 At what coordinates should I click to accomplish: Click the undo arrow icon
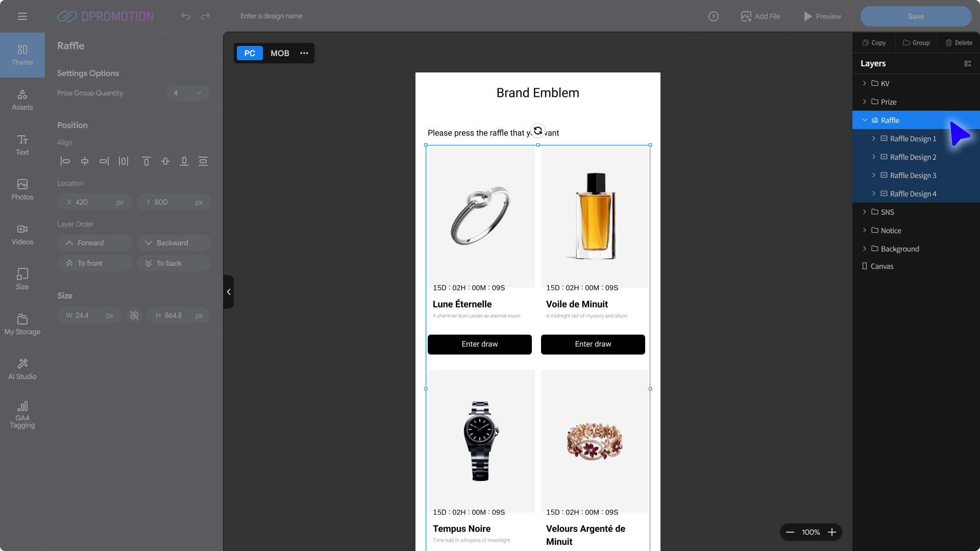tap(185, 16)
